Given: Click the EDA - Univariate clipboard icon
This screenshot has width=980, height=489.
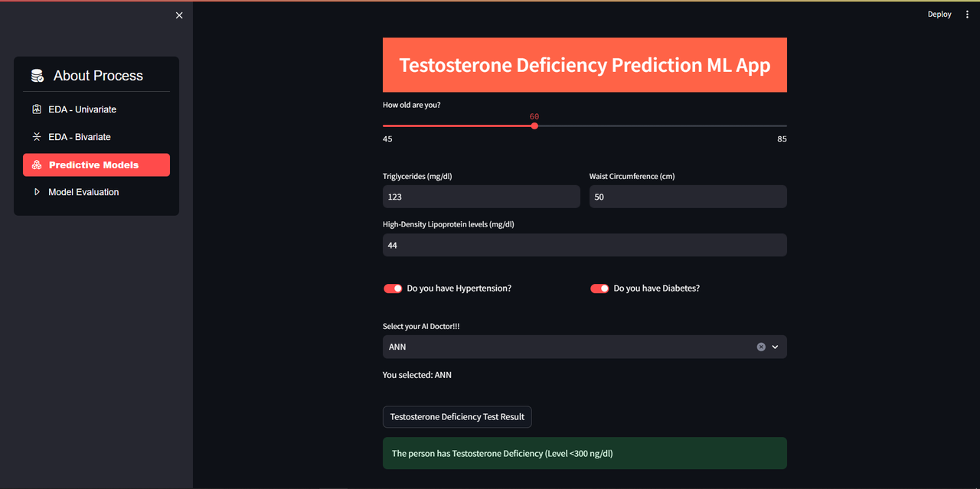Looking at the screenshot, I should (36, 109).
